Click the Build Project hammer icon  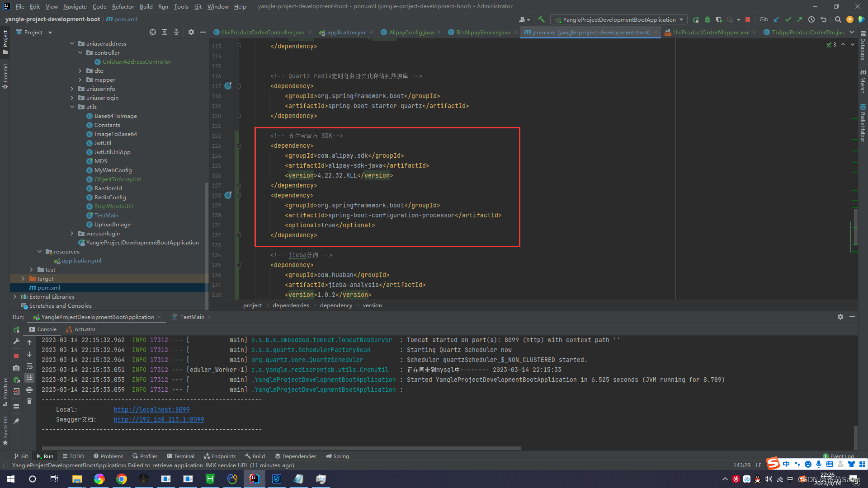(541, 19)
